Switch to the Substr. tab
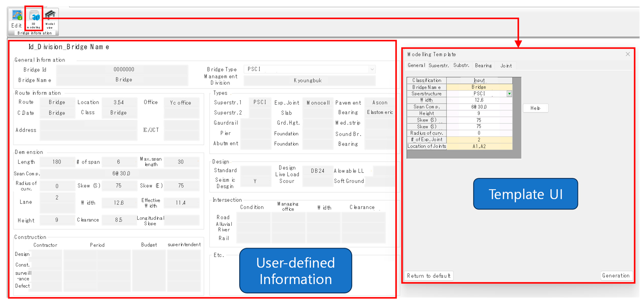644x302 pixels. point(461,65)
